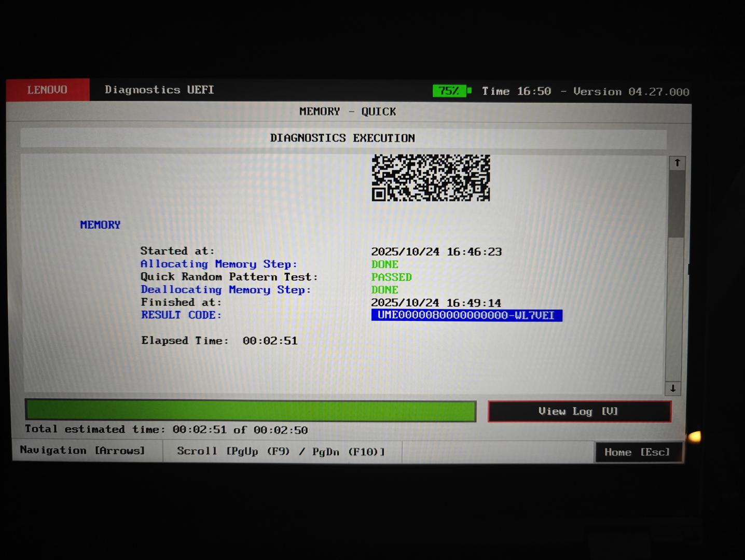Screen dimensions: 745x560
Task: Click the green progress bar
Action: 251,411
